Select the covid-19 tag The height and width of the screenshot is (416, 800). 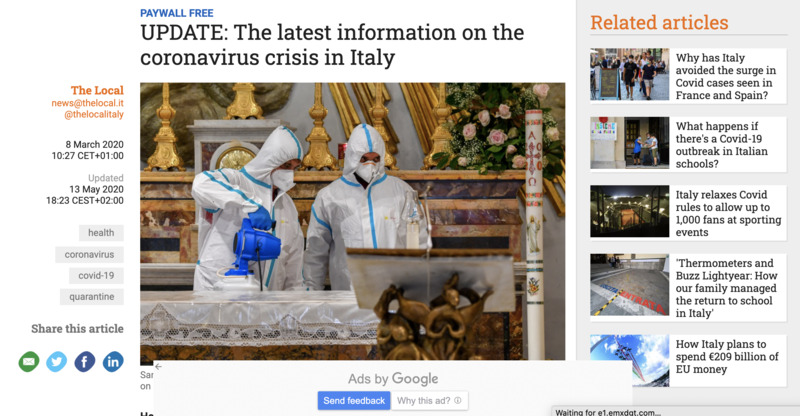click(96, 276)
